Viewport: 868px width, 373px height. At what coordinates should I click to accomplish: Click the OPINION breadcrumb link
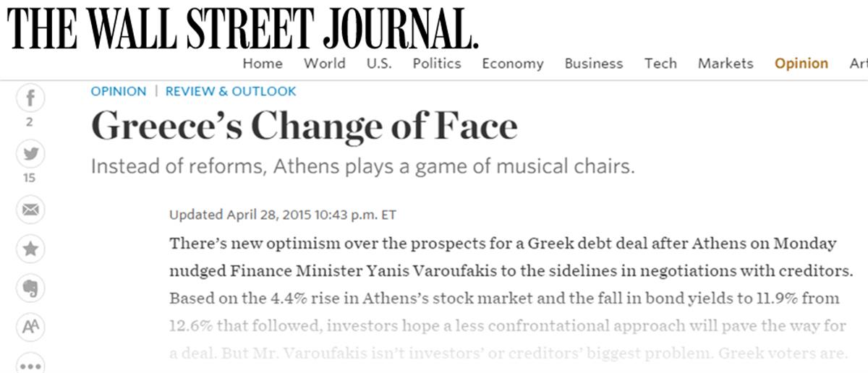pyautogui.click(x=119, y=92)
